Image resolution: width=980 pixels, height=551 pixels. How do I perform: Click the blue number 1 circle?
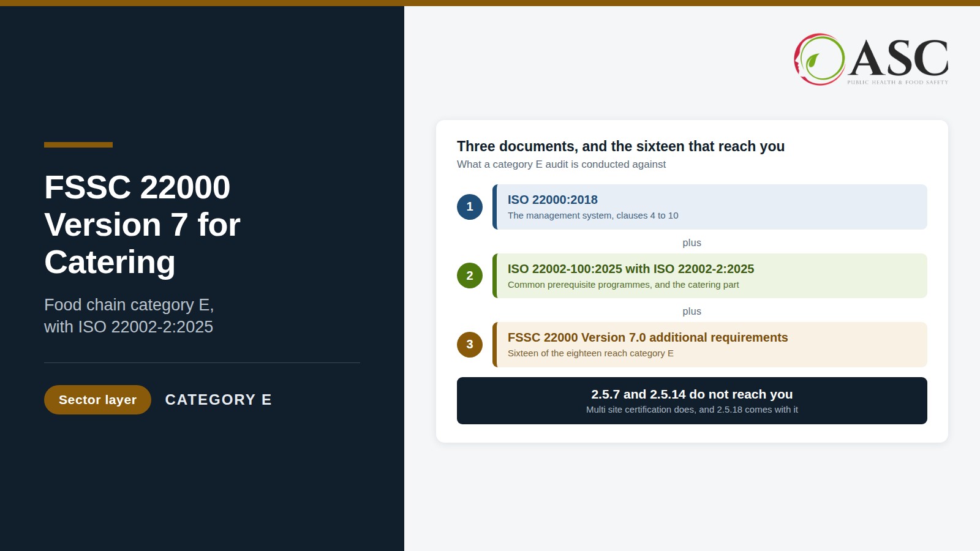[x=470, y=207]
